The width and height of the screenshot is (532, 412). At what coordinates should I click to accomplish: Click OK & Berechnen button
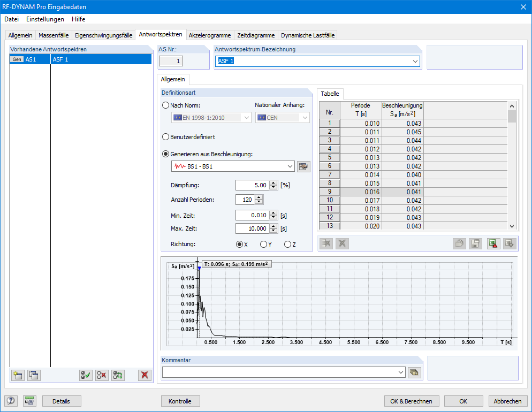tap(412, 401)
